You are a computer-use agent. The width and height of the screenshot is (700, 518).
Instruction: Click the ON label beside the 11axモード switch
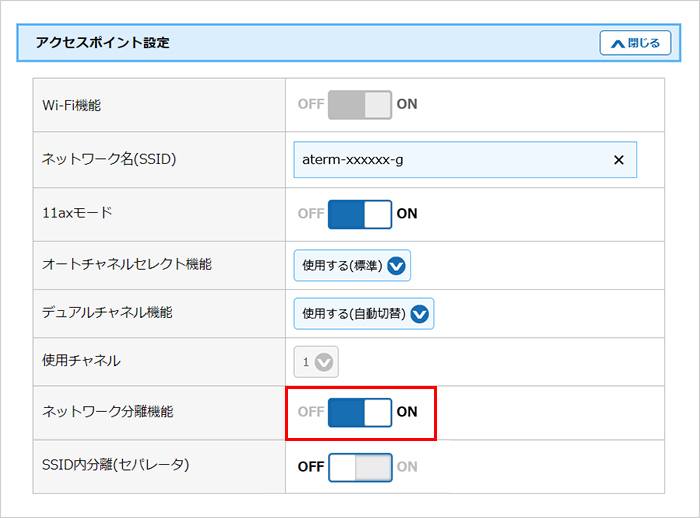pos(407,214)
